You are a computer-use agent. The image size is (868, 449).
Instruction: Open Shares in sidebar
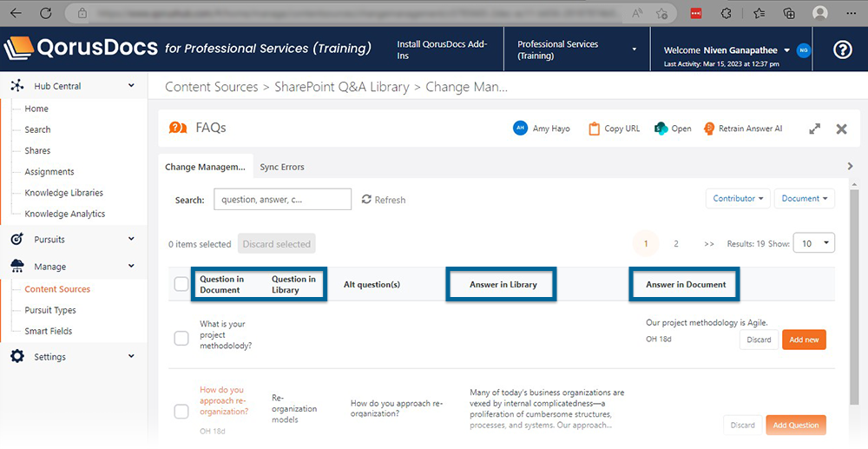click(x=37, y=150)
